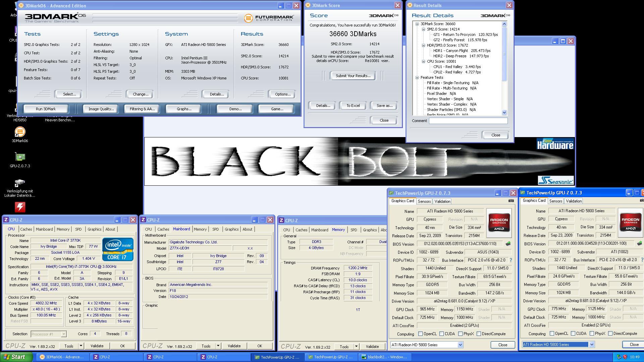Switch to Validation tab in ATI subvendor GPU-Z

pyautogui.click(x=574, y=201)
